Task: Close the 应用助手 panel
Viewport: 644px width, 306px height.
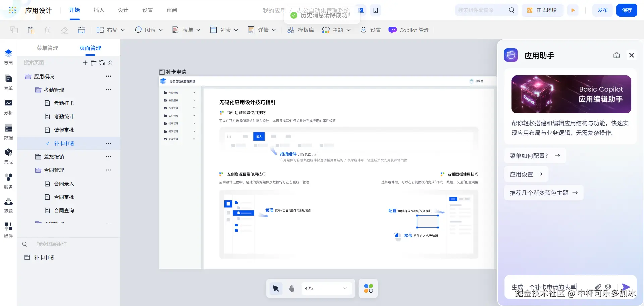Action: pos(631,55)
